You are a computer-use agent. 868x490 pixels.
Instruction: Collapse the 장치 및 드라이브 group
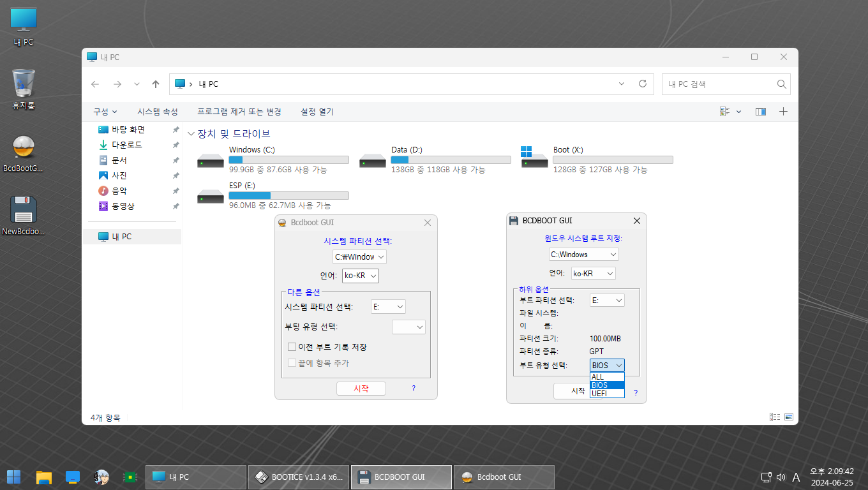point(191,134)
